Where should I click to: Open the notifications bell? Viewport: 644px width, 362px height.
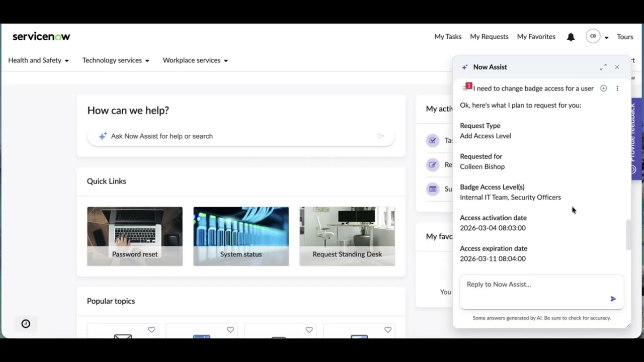[x=571, y=37]
